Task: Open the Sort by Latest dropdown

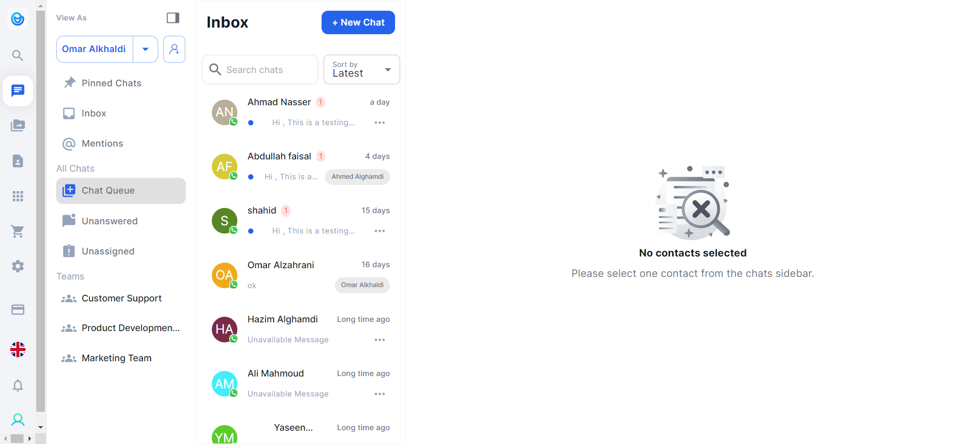Action: click(361, 69)
